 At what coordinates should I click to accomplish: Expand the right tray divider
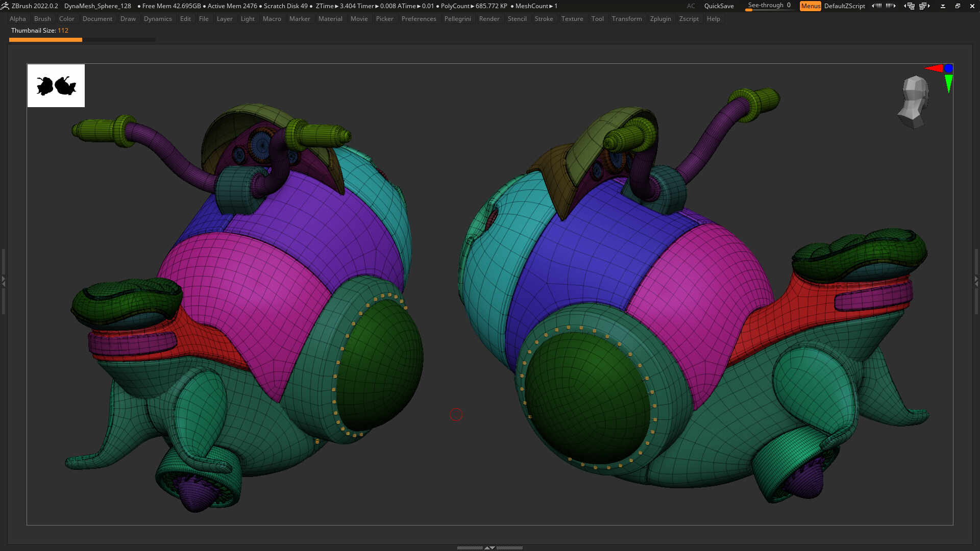click(976, 281)
